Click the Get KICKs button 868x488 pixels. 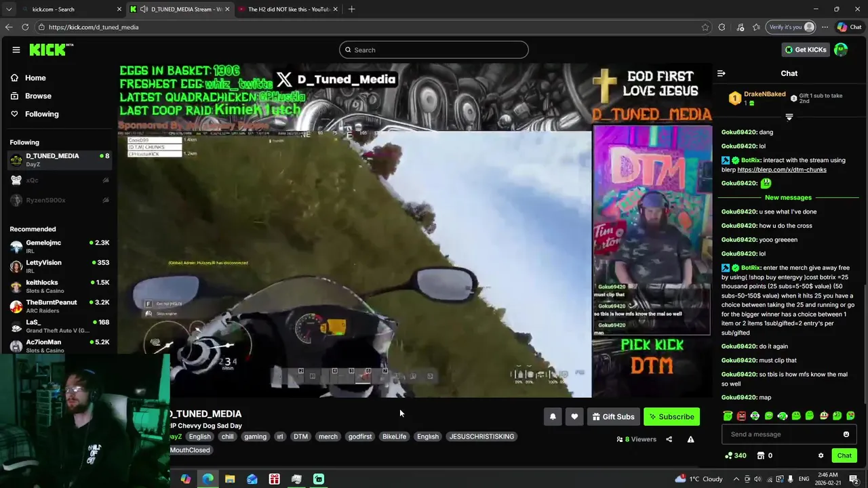(x=806, y=49)
